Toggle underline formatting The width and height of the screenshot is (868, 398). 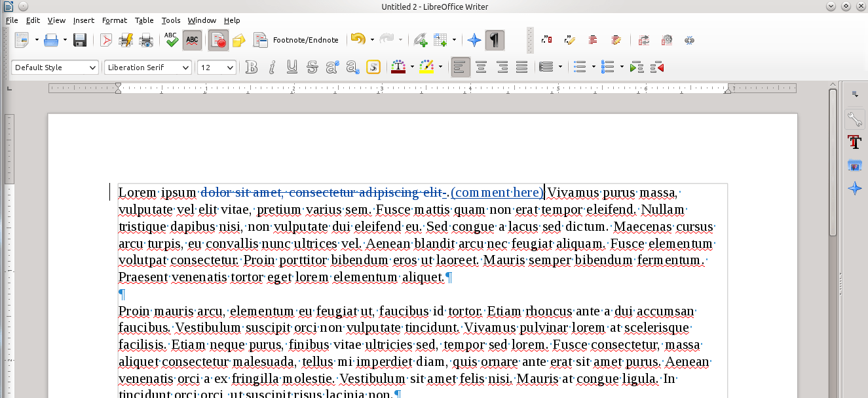point(292,67)
